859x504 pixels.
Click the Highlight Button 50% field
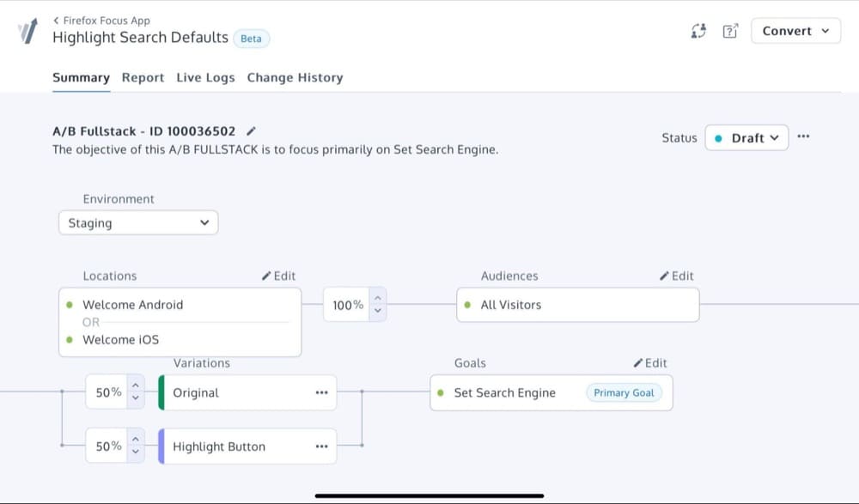coord(108,446)
